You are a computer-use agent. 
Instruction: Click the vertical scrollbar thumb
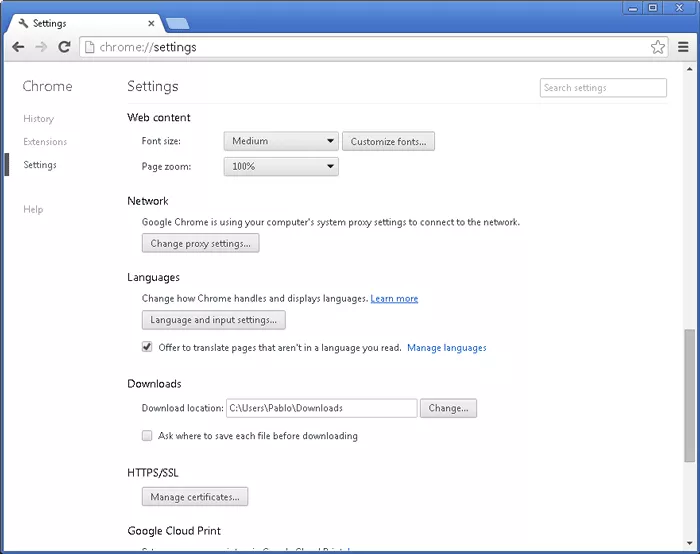690,396
